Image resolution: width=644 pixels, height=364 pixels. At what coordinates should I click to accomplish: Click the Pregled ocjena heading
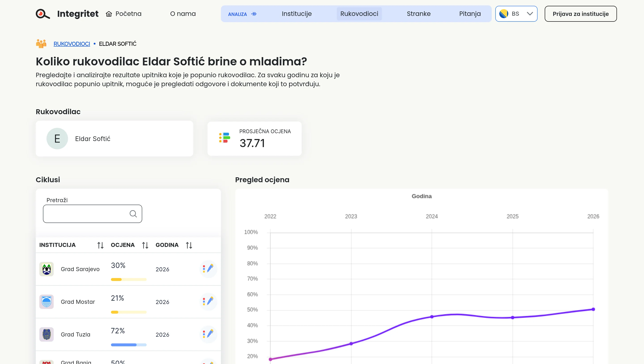coord(262,180)
